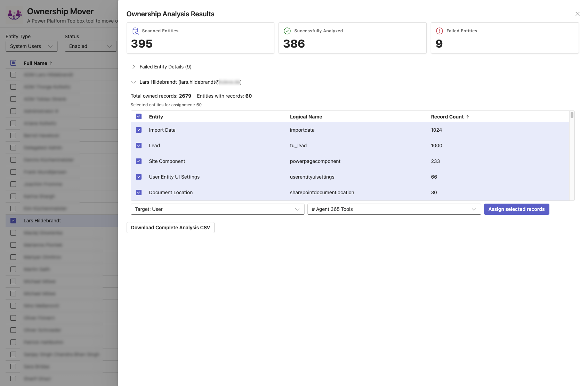Uncheck the Import Data entity checkbox
Screen dimensions: 588x386
(x=139, y=130)
